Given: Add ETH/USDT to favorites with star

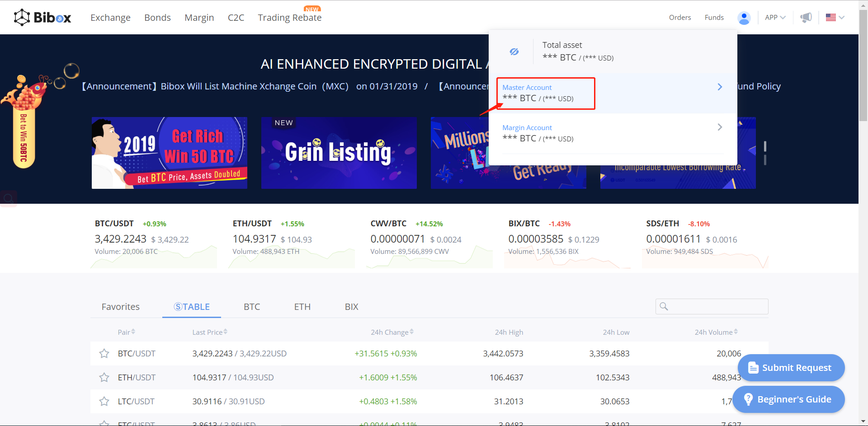Looking at the screenshot, I should click(x=104, y=377).
